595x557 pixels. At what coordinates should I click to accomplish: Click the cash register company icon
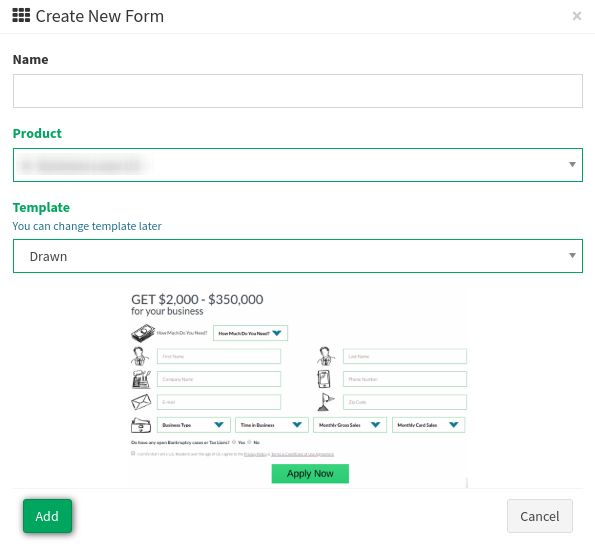coord(141,379)
